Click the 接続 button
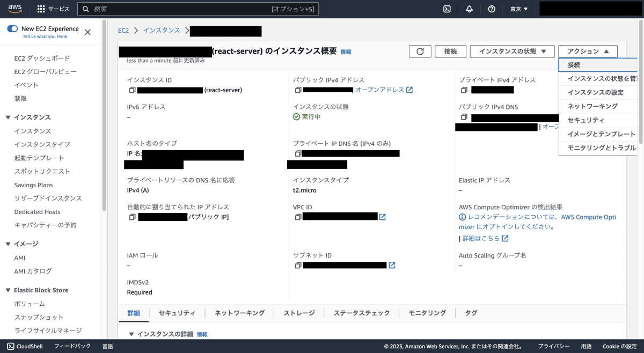This screenshot has height=353, width=644. [x=450, y=52]
